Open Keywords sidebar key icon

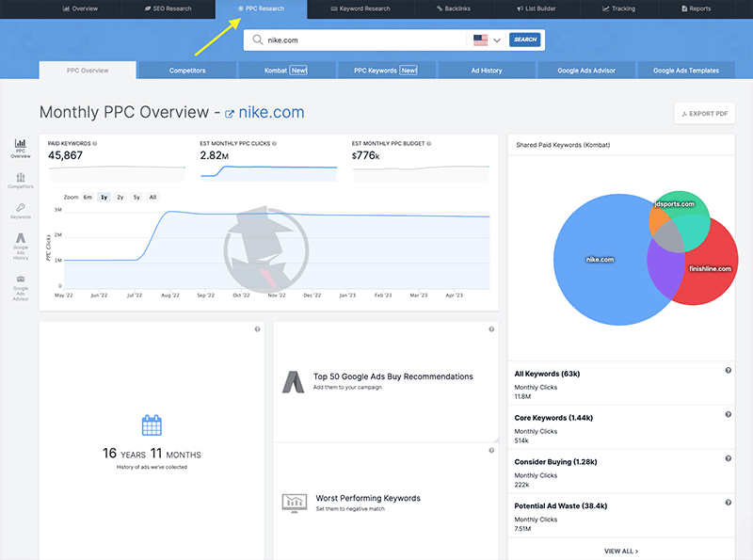pyautogui.click(x=20, y=211)
